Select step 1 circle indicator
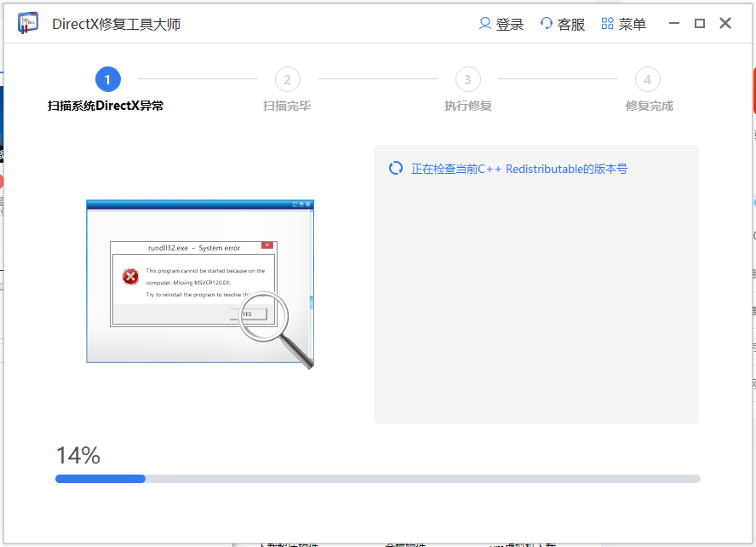 tap(107, 79)
